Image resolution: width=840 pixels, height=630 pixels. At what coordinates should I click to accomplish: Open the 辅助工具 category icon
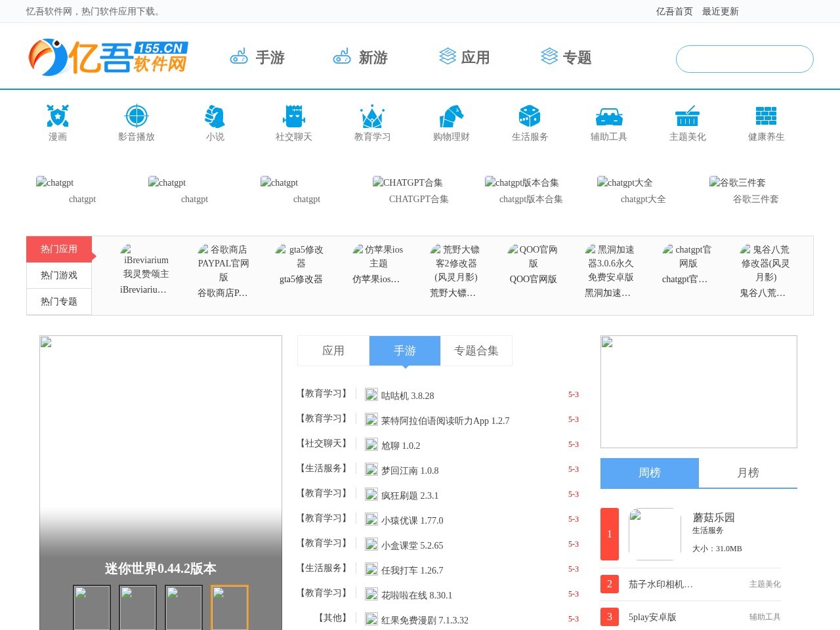(x=609, y=116)
